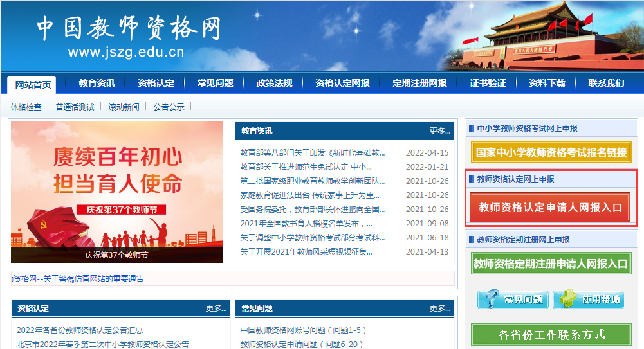Go to 教育资讯 in the navigation bar

click(x=97, y=84)
